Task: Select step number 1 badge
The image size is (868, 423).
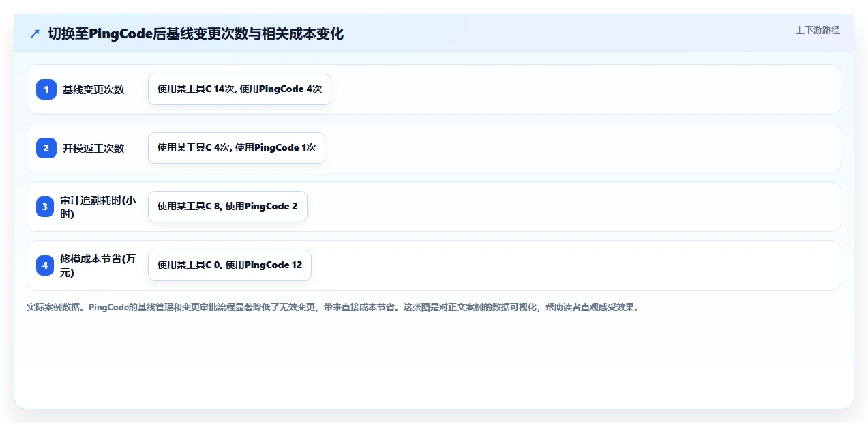Action: 46,89
